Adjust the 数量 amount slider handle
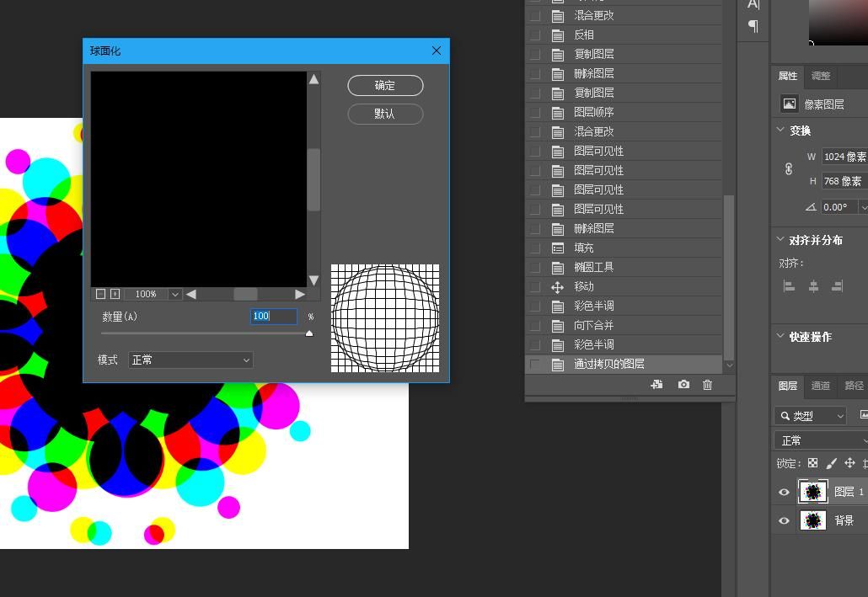 [309, 333]
